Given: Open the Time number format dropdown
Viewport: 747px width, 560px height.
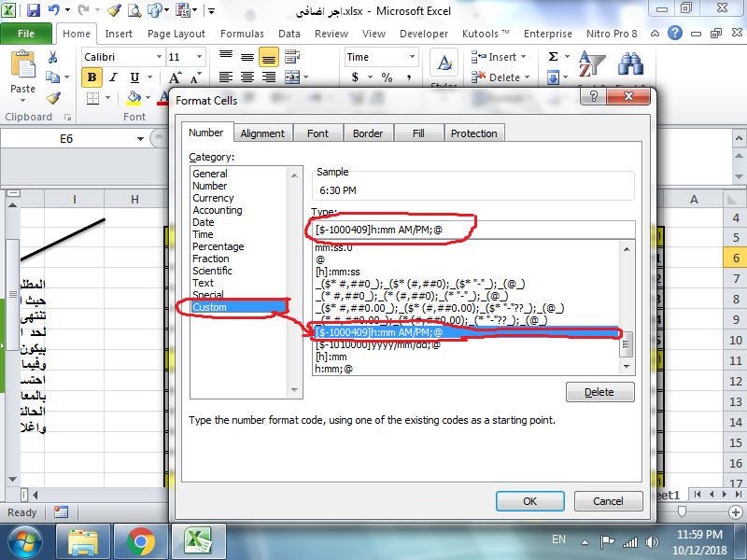Looking at the screenshot, I should click(412, 57).
